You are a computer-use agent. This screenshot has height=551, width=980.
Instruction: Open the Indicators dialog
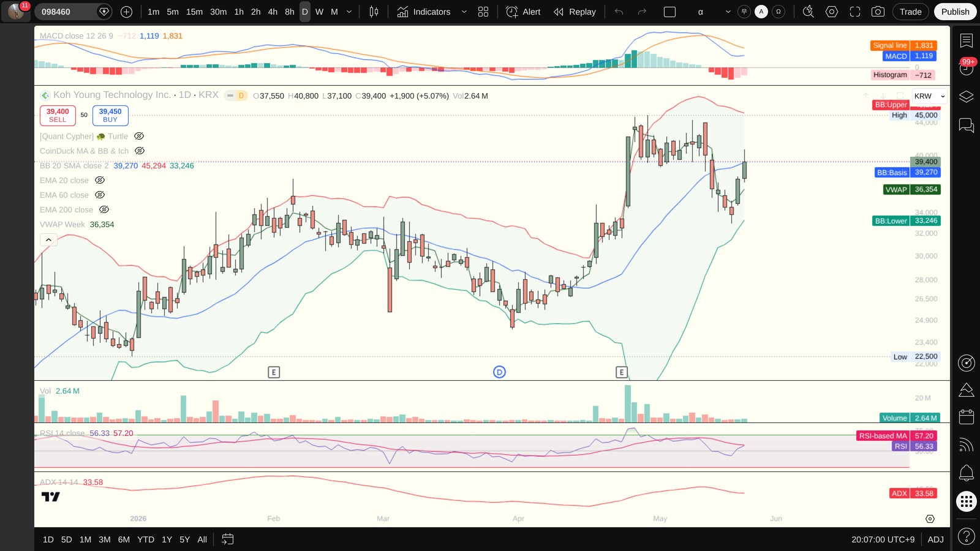click(423, 12)
